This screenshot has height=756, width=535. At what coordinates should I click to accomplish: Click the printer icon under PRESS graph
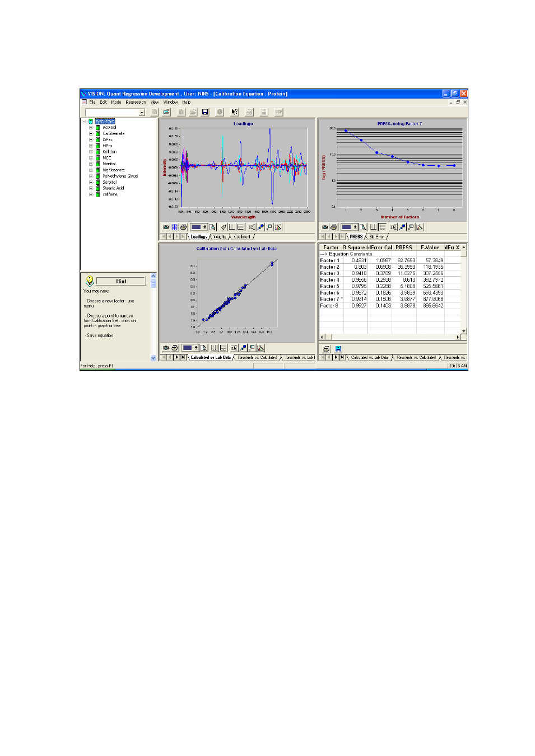coord(334,227)
